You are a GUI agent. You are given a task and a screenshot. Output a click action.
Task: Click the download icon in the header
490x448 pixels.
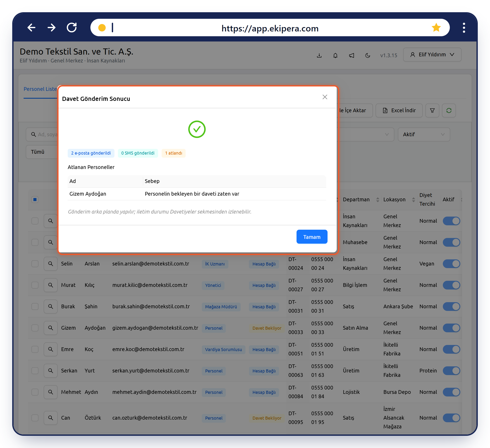[319, 55]
